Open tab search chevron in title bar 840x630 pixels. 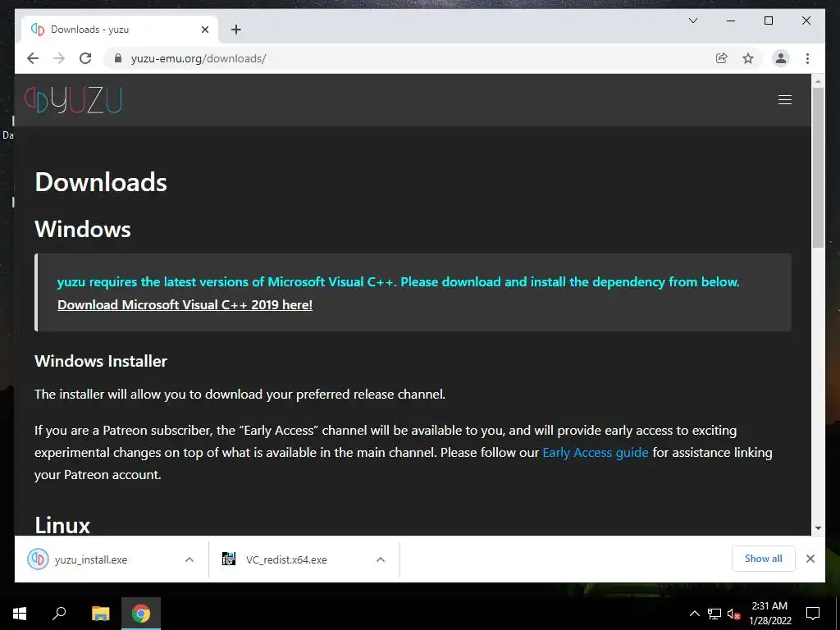(x=693, y=21)
